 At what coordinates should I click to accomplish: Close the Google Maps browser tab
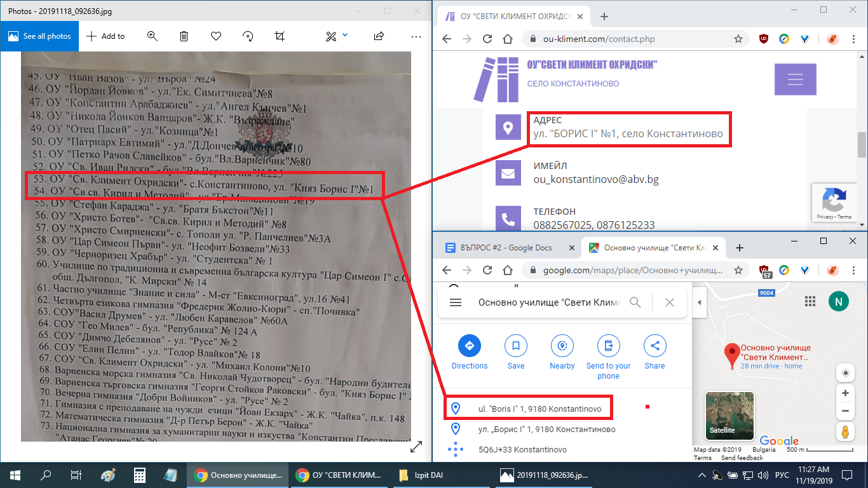pyautogui.click(x=717, y=248)
